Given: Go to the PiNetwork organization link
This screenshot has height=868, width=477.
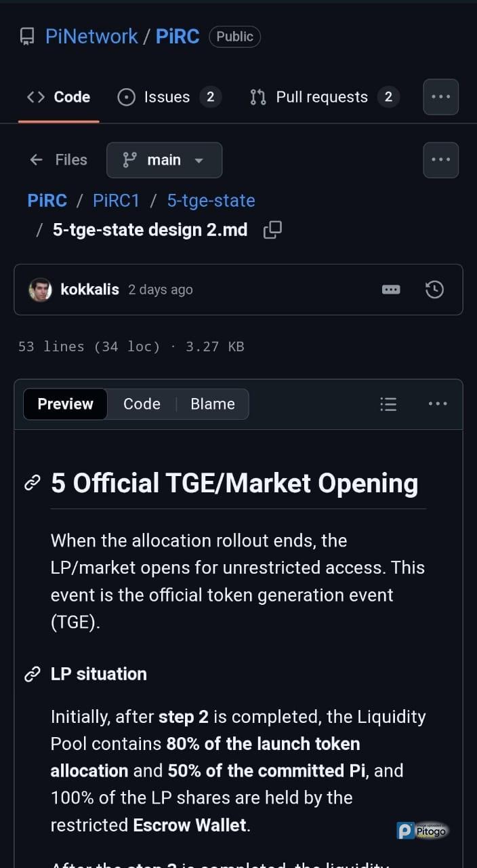Looking at the screenshot, I should click(91, 37).
